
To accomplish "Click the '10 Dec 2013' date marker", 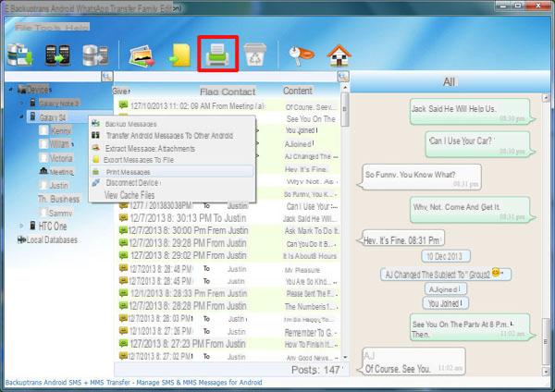I will (x=445, y=256).
